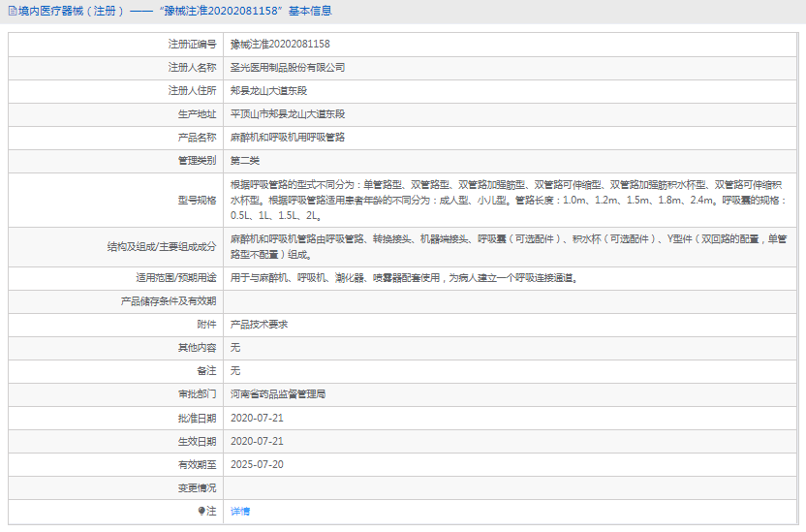Click the 注册人名称 label
Image resolution: width=806 pixels, height=532 pixels.
pyautogui.click(x=192, y=67)
